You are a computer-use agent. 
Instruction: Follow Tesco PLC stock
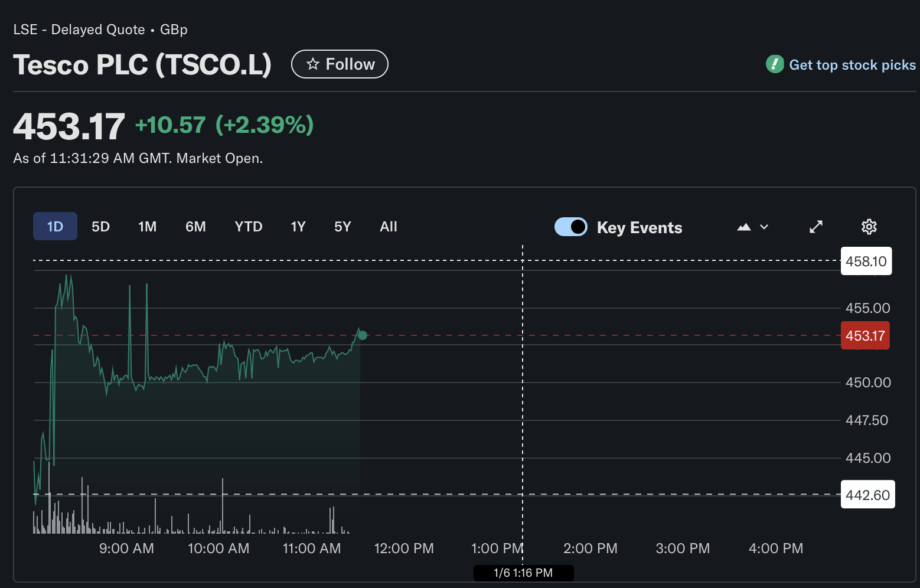[340, 64]
